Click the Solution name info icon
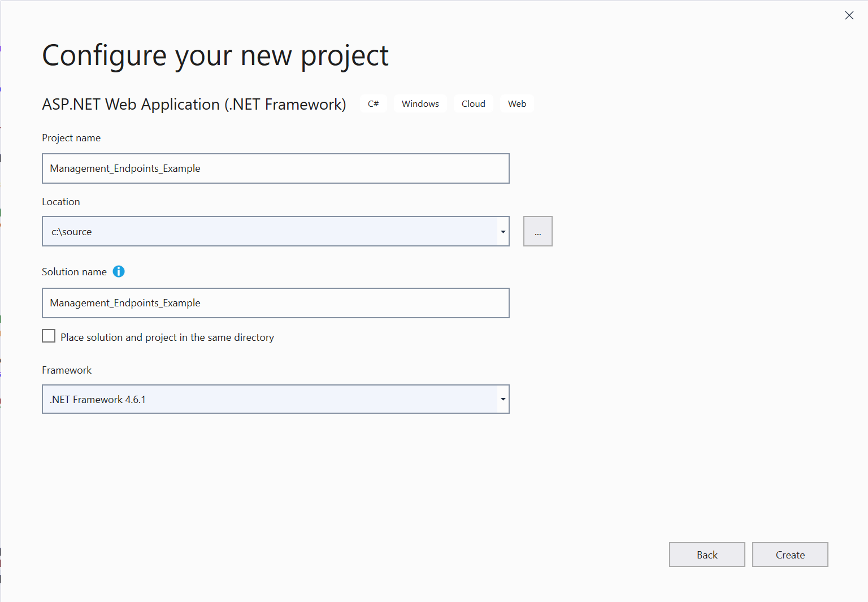Screen dimensions: 868x602 119,271
